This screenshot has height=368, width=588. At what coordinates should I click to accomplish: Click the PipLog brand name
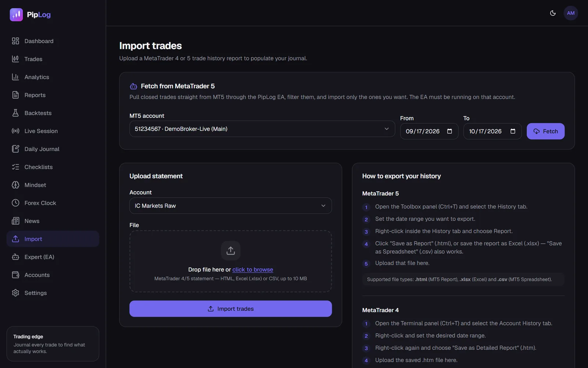pyautogui.click(x=39, y=15)
